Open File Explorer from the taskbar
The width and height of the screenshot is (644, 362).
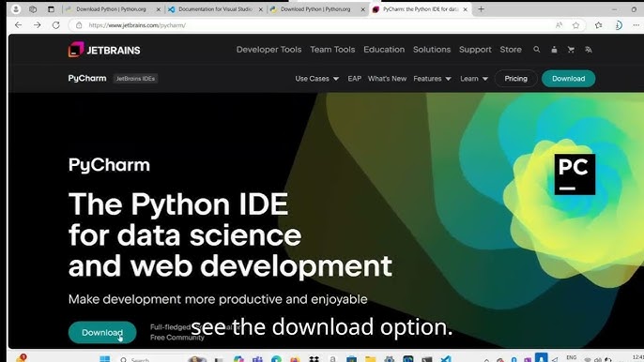pyautogui.click(x=371, y=358)
